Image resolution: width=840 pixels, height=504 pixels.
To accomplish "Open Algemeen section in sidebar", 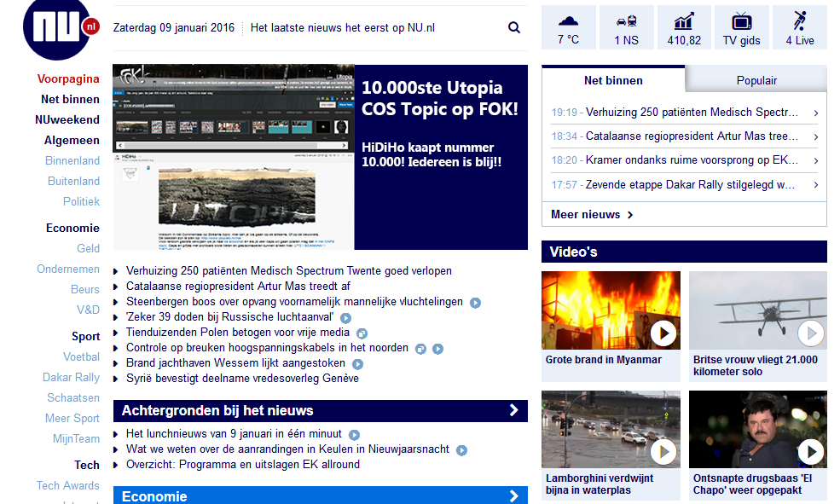I will [x=72, y=141].
